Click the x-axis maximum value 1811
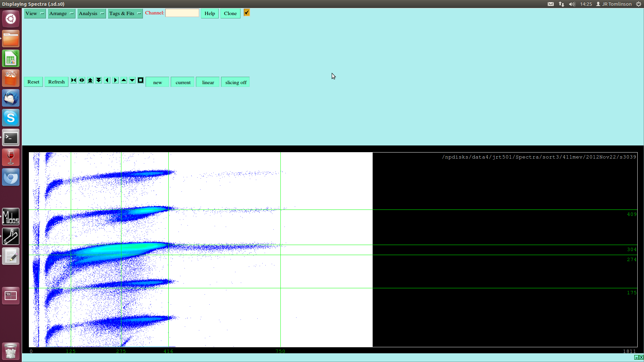The width and height of the screenshot is (644, 362). pos(629,351)
